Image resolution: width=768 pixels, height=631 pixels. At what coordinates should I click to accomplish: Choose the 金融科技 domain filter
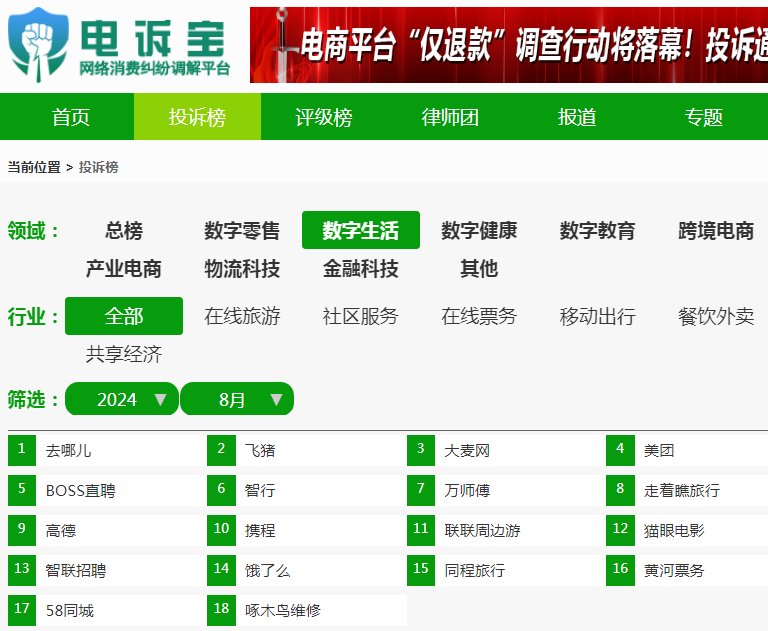(361, 268)
